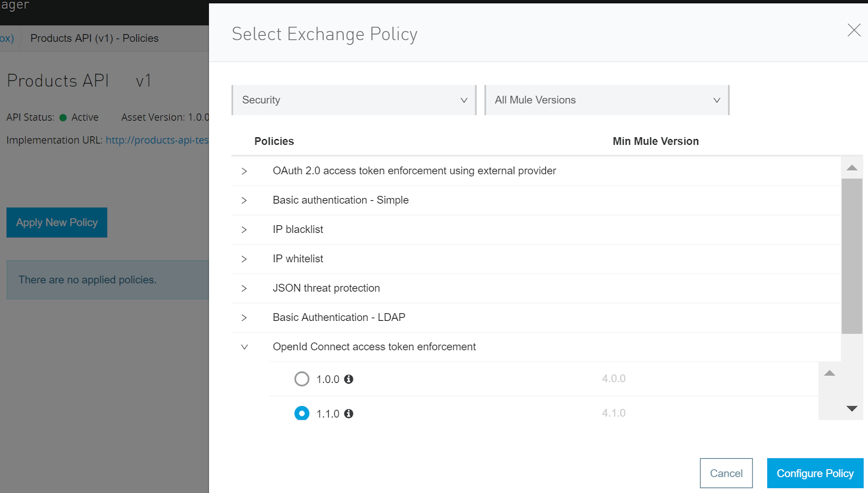Viewport: 868px width, 493px height.
Task: Open the Security category dropdown
Action: [354, 100]
